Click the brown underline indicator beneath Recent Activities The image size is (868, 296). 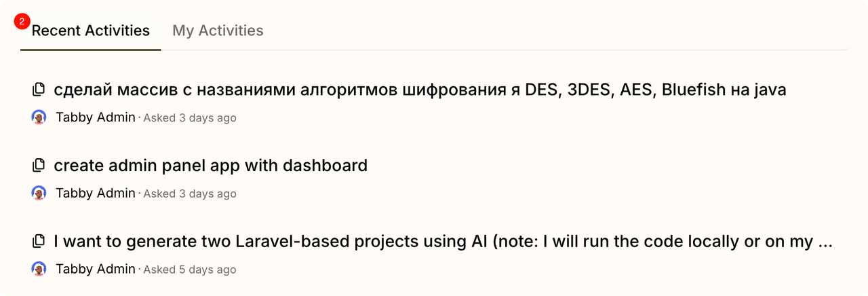91,50
